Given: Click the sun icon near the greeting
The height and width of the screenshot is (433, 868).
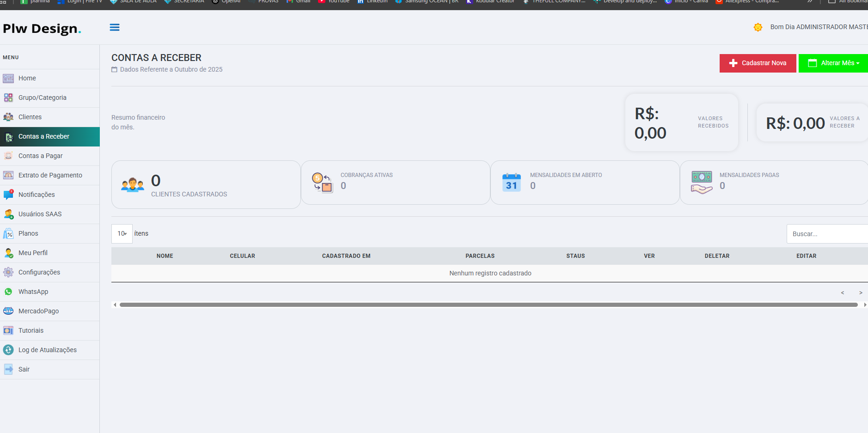Looking at the screenshot, I should 758,27.
